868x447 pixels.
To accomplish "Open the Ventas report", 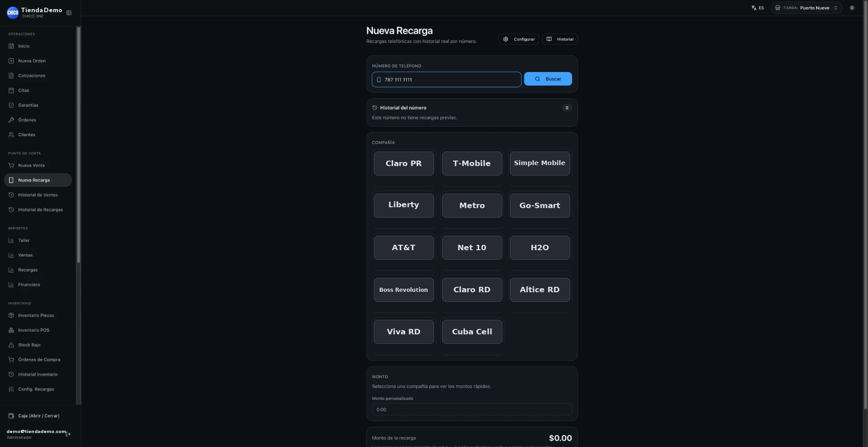I will click(38, 255).
